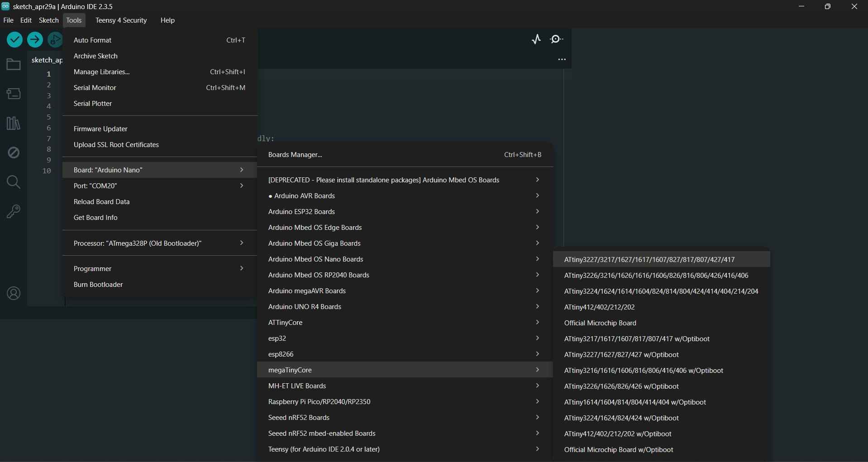The width and height of the screenshot is (868, 462).
Task: Click the Arduino IDE title bar logo
Action: 5,6
